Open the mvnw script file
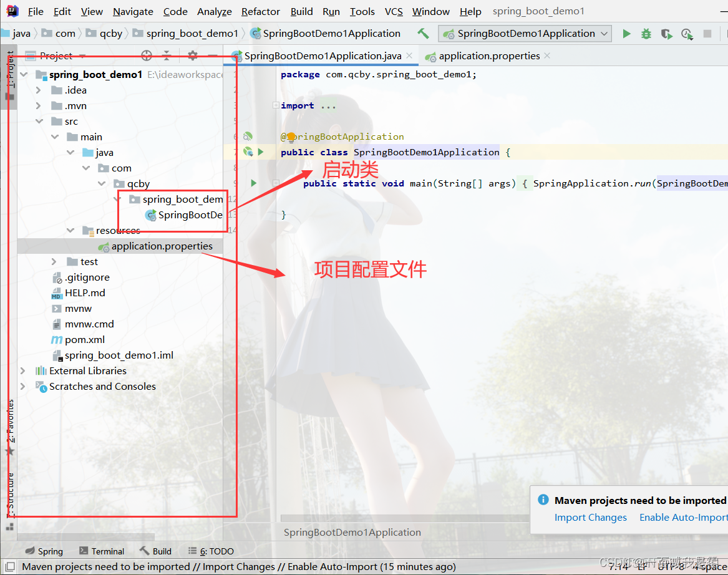The height and width of the screenshot is (575, 728). click(72, 309)
